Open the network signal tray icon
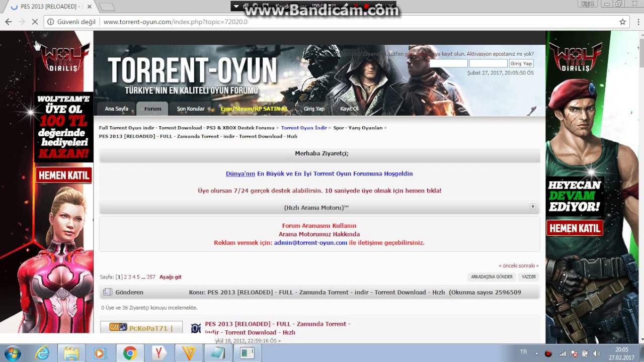Viewport: 644px width, 362px height. 562,353
